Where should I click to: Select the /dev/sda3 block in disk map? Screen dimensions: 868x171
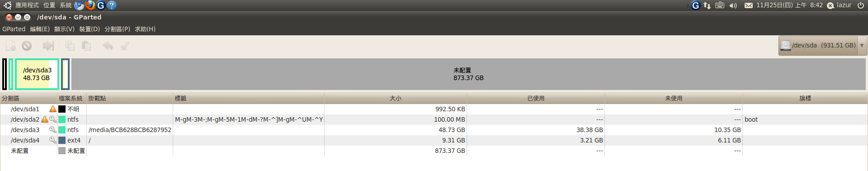coord(37,74)
